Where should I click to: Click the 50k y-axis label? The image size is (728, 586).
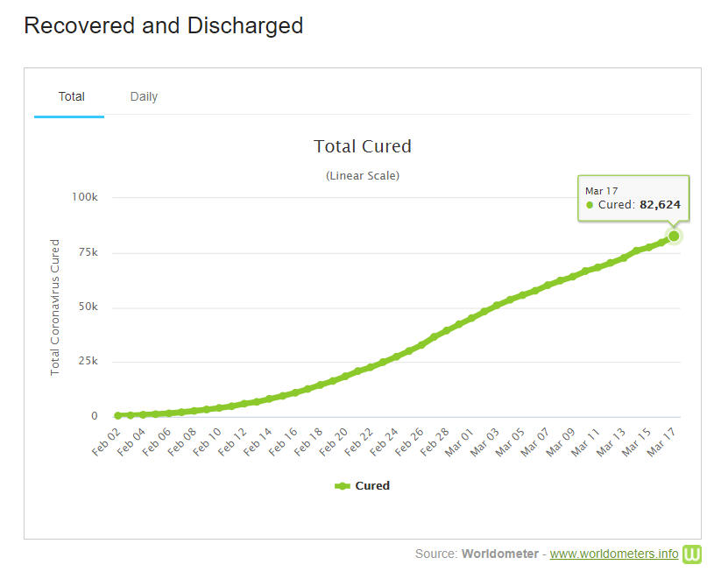87,307
